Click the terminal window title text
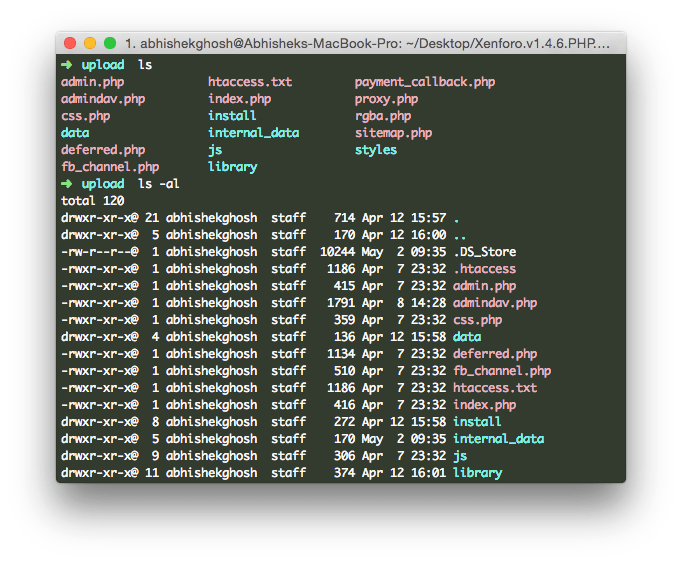 coord(368,44)
